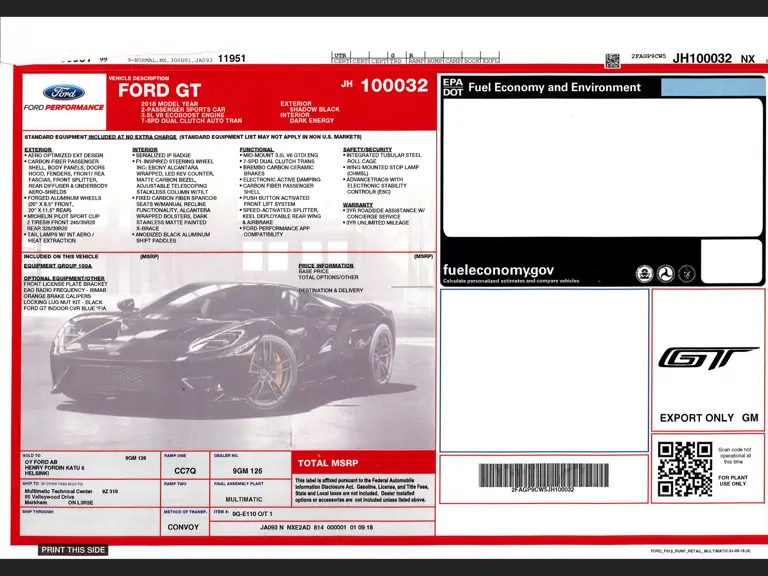The height and width of the screenshot is (576, 768).
Task: Click the 'PRICE INFORMATION' heading
Action: coord(326,265)
